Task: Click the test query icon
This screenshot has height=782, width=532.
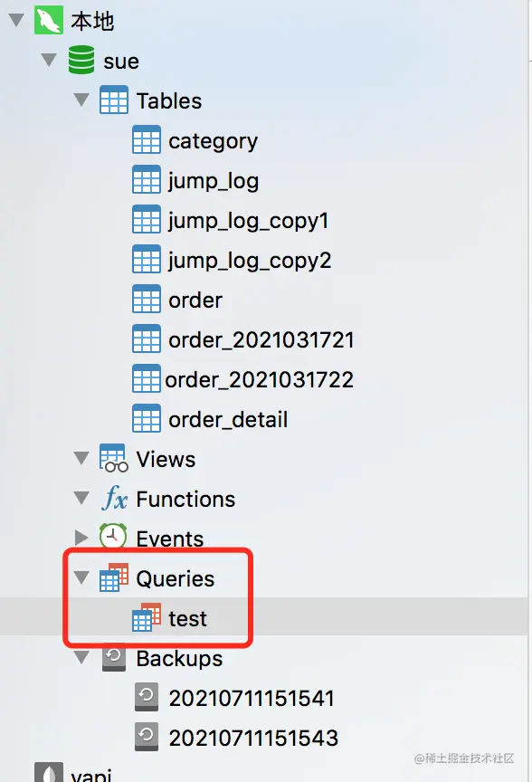Action: [x=146, y=617]
